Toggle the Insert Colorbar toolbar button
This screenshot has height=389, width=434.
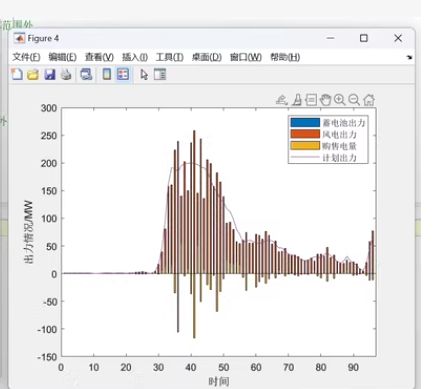click(107, 74)
